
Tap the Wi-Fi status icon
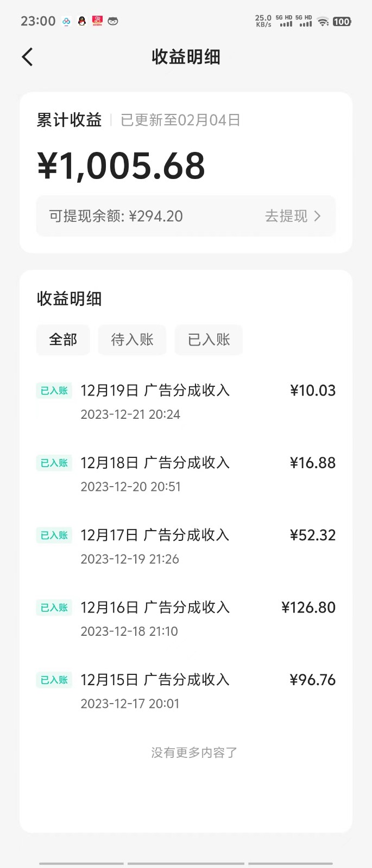[323, 22]
